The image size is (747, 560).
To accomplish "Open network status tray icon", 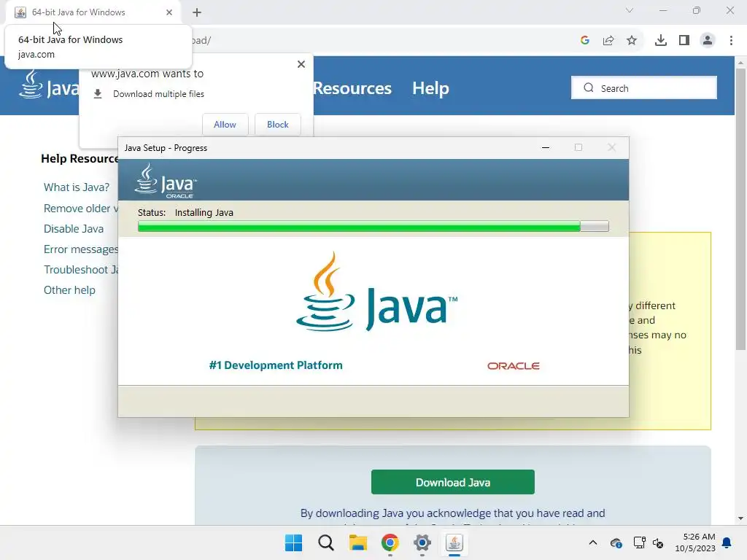I will tap(639, 542).
